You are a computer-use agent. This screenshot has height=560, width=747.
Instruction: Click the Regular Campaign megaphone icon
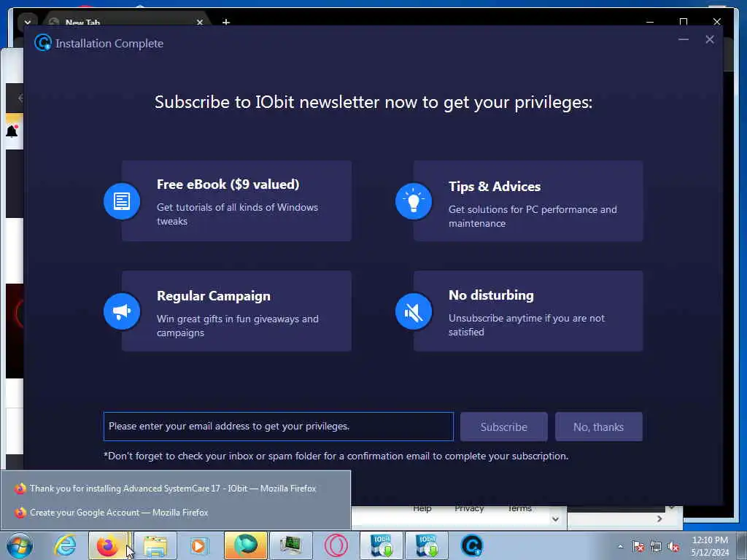coord(122,311)
